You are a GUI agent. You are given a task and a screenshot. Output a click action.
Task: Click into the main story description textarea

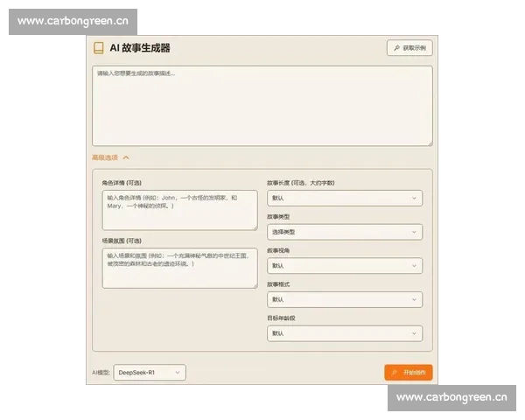point(262,106)
